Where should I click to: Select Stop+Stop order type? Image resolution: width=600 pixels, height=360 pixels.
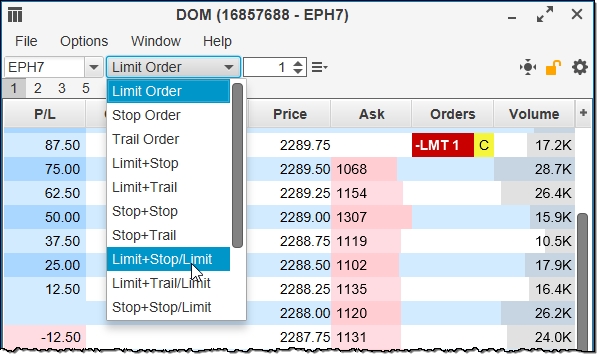click(x=168, y=211)
